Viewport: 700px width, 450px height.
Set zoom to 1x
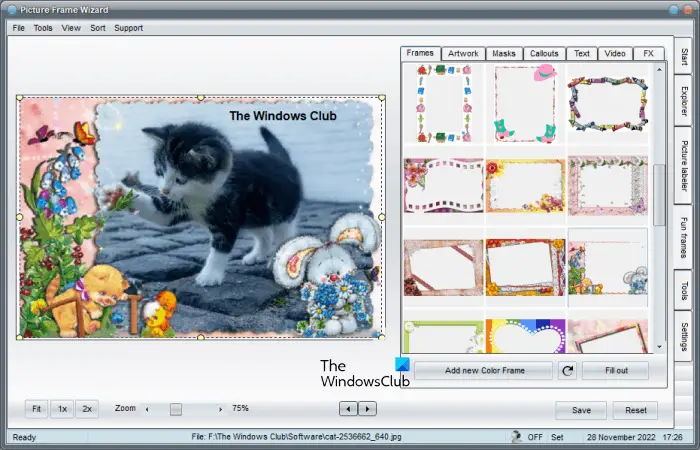pyautogui.click(x=62, y=409)
